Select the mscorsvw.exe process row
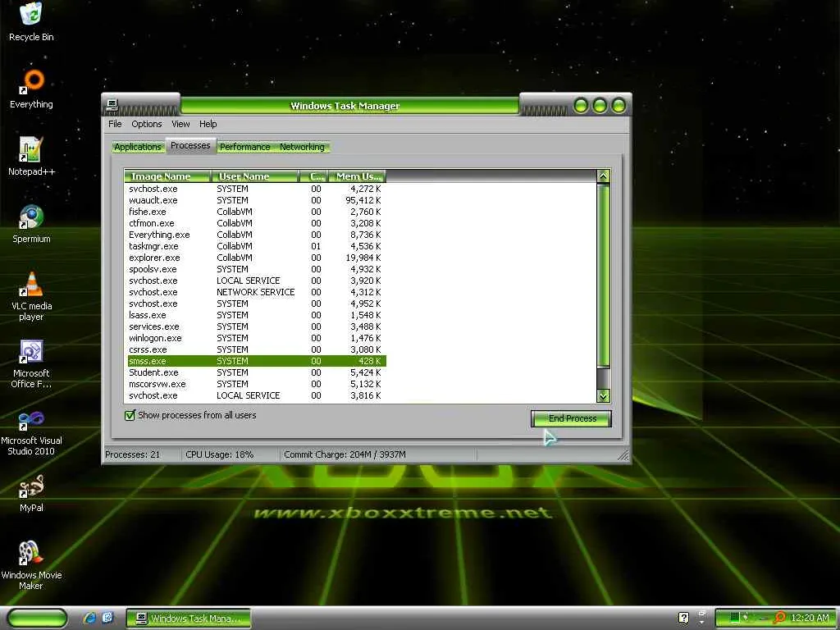 (x=255, y=384)
